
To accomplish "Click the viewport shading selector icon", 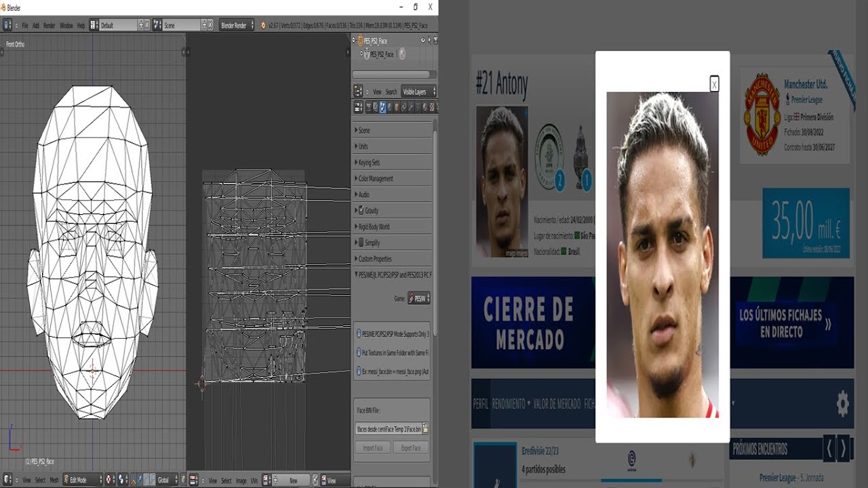I will click(111, 480).
